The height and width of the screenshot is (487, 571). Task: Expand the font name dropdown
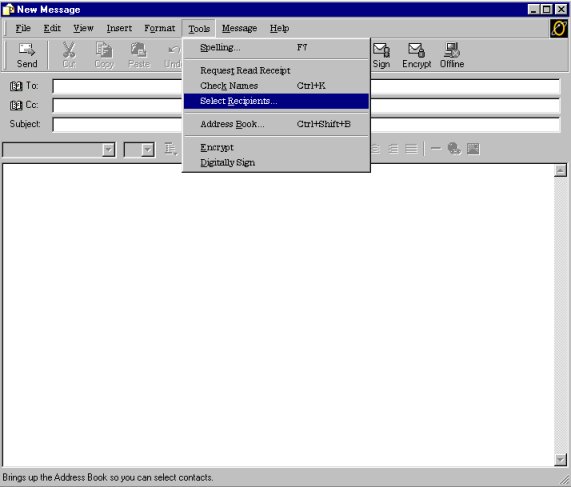pos(109,150)
